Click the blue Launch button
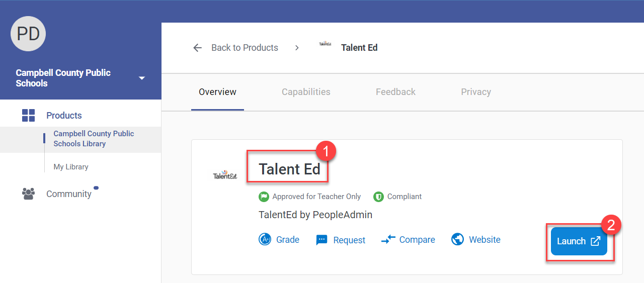 click(579, 241)
